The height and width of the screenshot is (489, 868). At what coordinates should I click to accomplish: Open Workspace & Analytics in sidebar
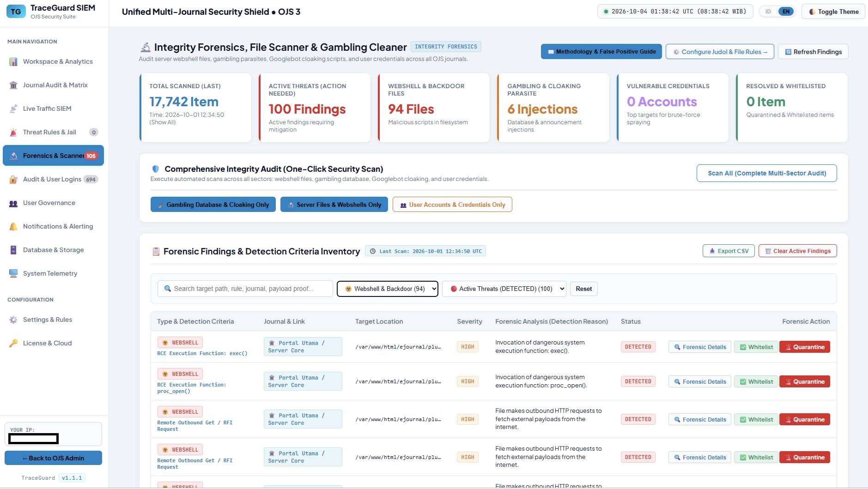pos(53,61)
